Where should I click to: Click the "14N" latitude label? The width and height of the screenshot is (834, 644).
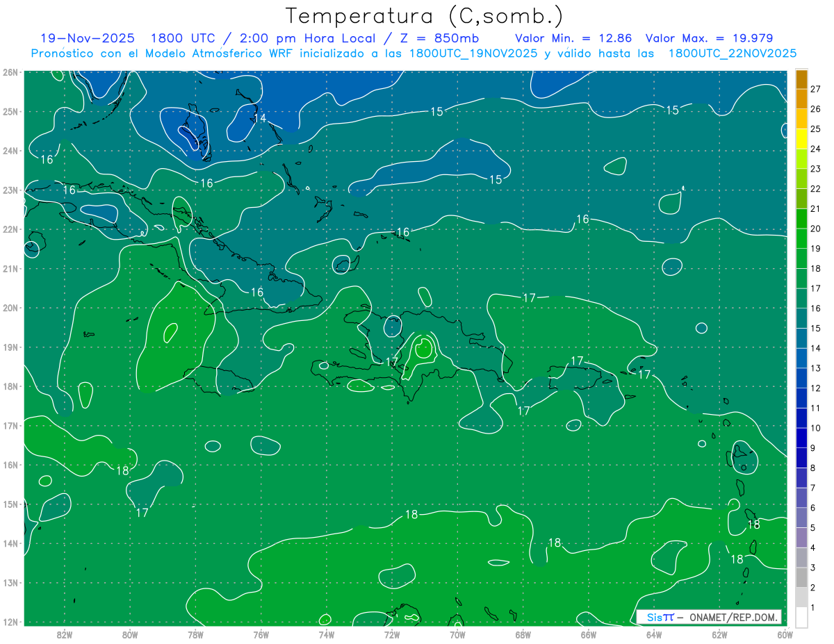point(10,543)
